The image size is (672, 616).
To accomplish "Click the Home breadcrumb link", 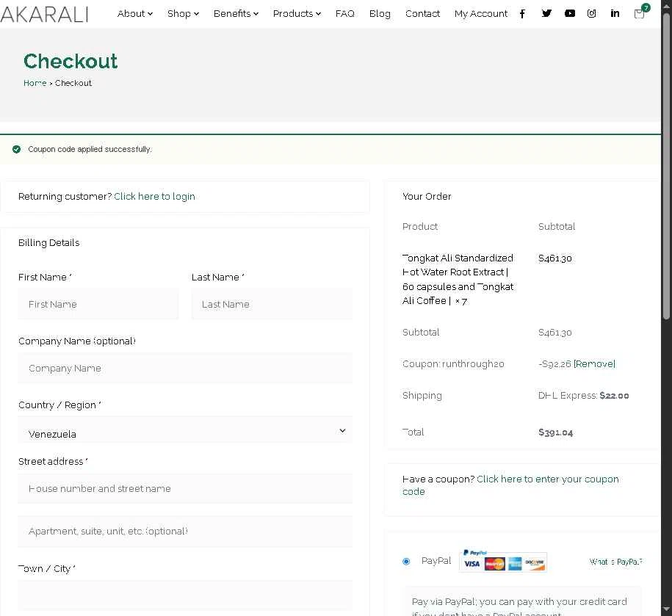I will click(x=35, y=83).
